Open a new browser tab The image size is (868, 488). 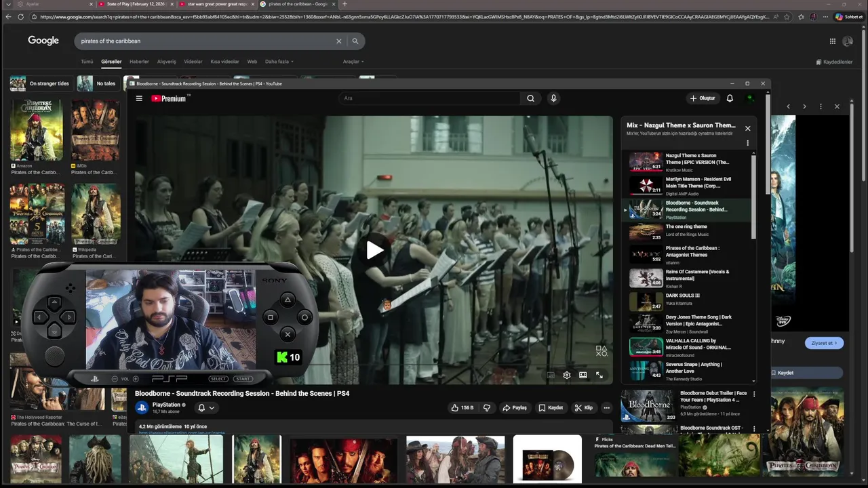[344, 4]
